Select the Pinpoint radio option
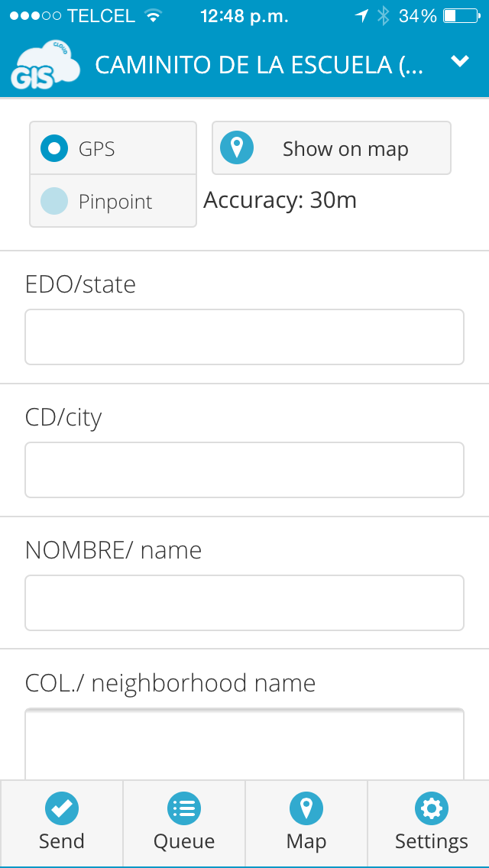The height and width of the screenshot is (868, 489). [54, 202]
